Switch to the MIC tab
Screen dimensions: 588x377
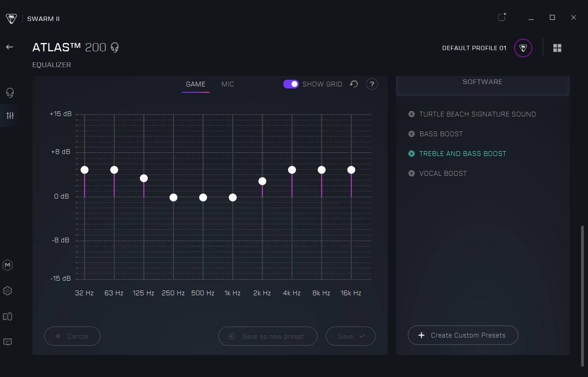228,84
